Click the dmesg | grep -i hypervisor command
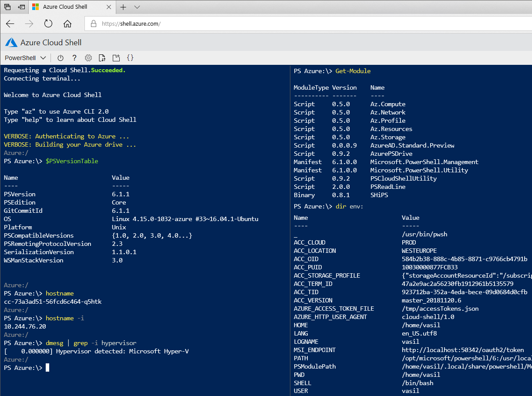The width and height of the screenshot is (532, 396). click(x=91, y=343)
